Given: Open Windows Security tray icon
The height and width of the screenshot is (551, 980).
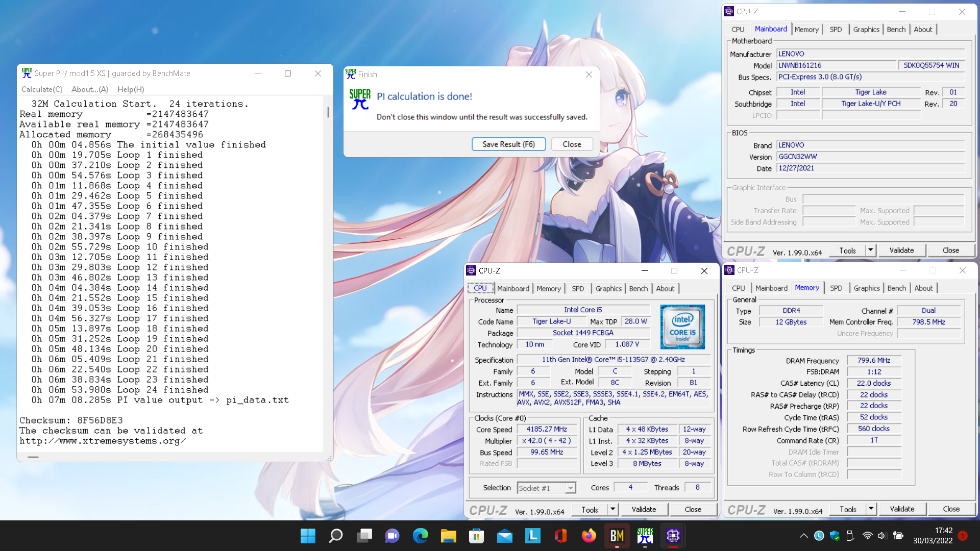Looking at the screenshot, I should pyautogui.click(x=835, y=536).
